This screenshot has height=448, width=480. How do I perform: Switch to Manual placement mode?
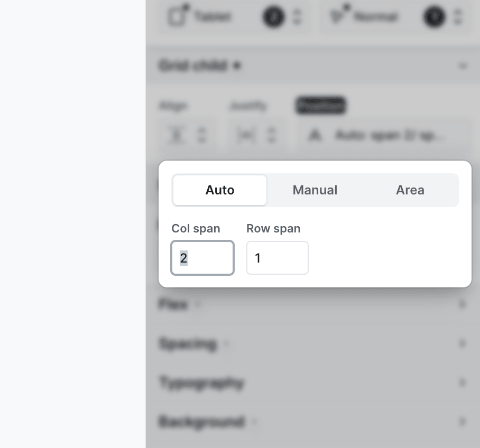pyautogui.click(x=315, y=190)
